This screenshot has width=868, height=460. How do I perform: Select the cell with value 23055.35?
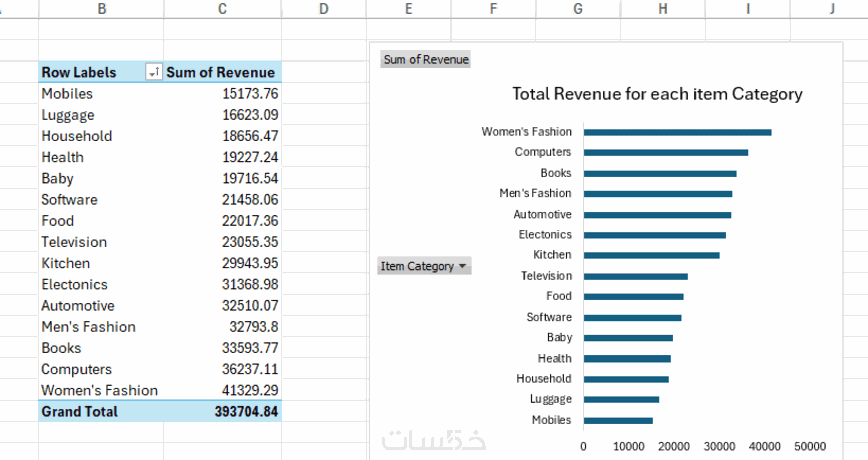223,242
